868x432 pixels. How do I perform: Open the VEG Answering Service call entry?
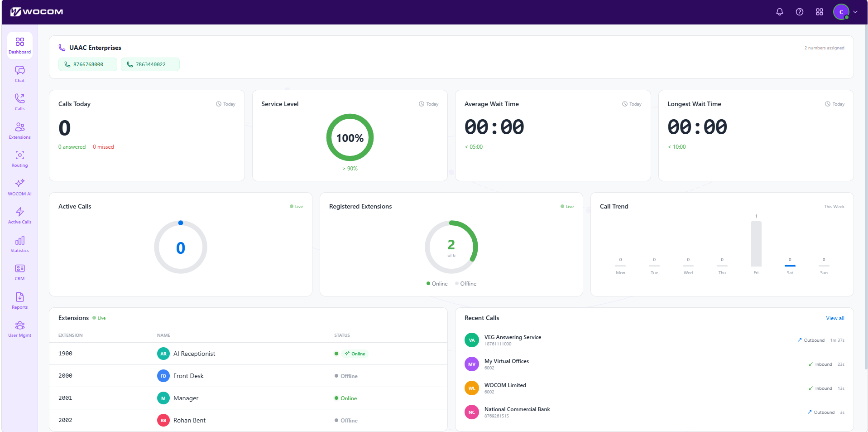click(x=654, y=340)
